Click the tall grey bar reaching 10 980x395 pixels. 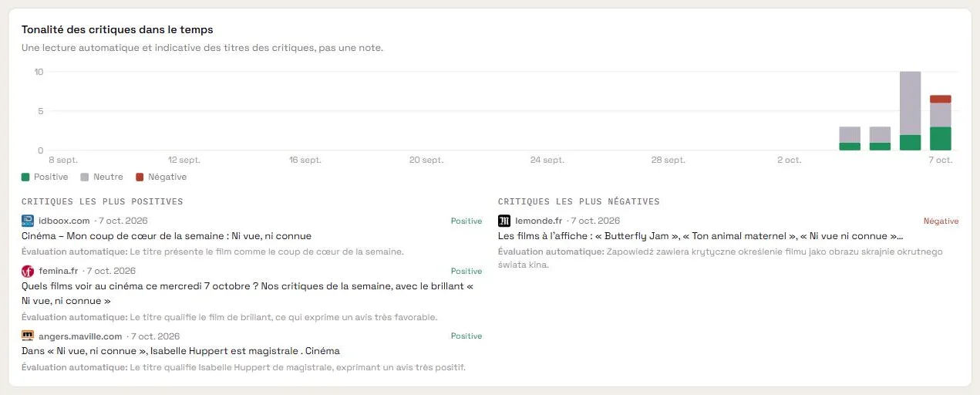click(x=910, y=103)
